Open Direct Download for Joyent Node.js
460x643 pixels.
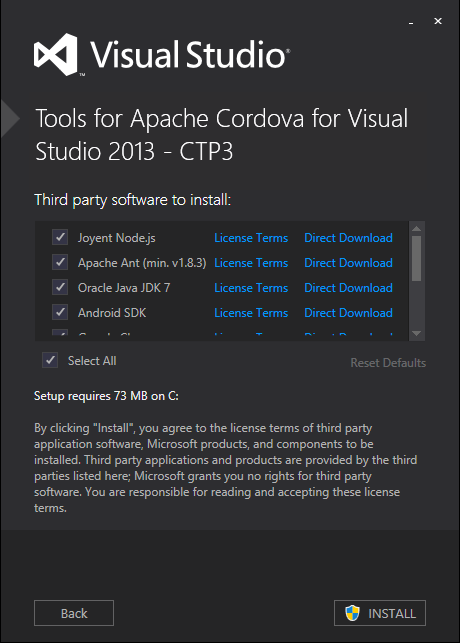(x=348, y=238)
